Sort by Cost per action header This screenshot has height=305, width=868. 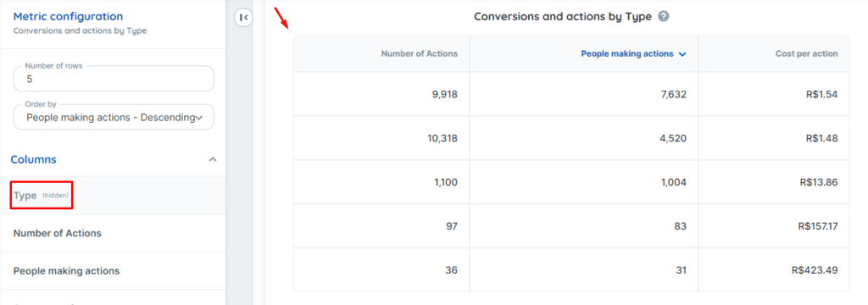click(x=806, y=53)
